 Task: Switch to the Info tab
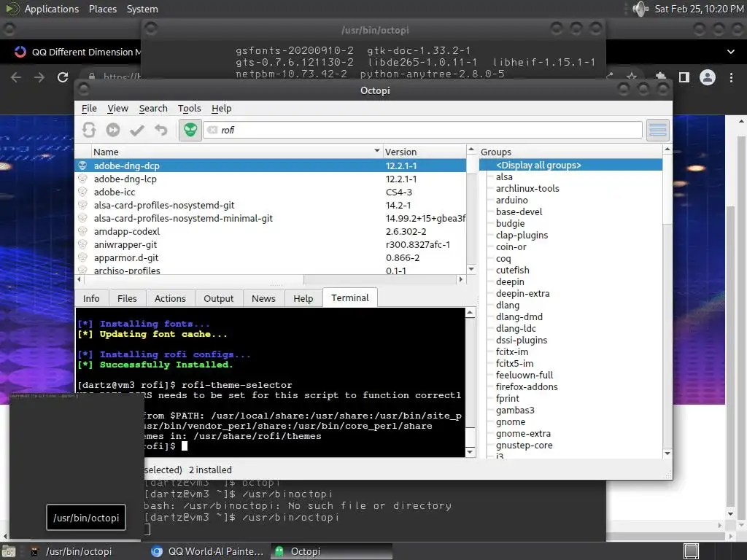point(91,298)
